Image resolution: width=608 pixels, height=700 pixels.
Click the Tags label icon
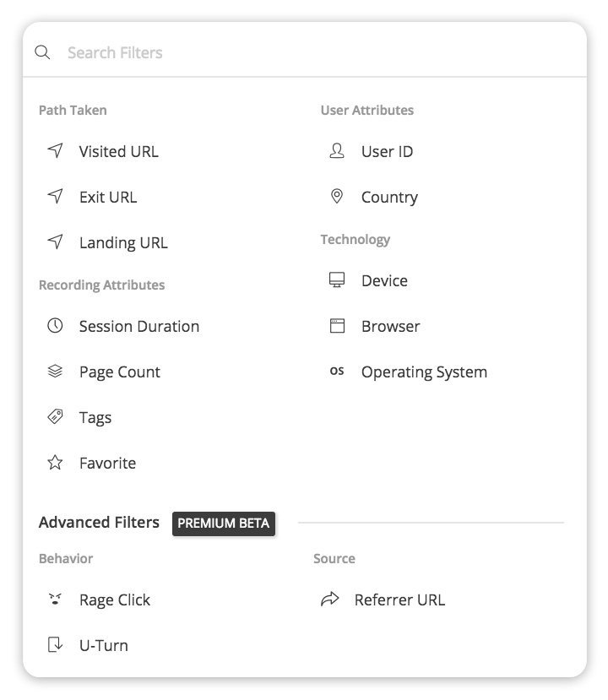coord(55,416)
